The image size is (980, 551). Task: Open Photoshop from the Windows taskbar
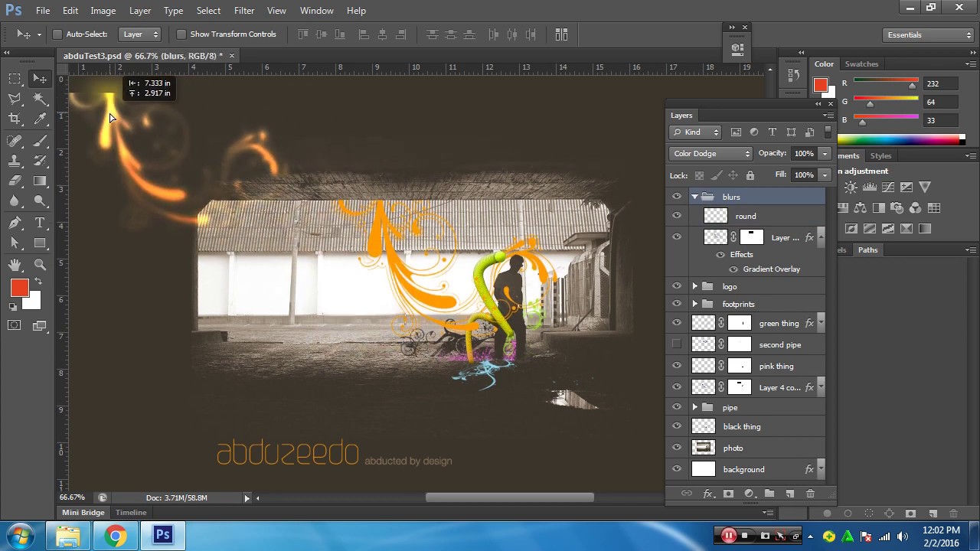pyautogui.click(x=162, y=535)
